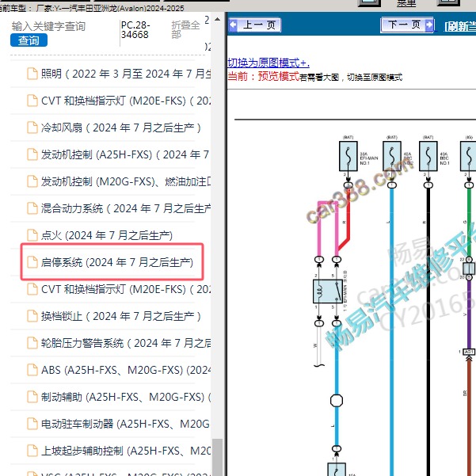Open 上坡起步辅助控制 item
Image resolution: width=476 pixels, height=476 pixels.
click(x=126, y=451)
